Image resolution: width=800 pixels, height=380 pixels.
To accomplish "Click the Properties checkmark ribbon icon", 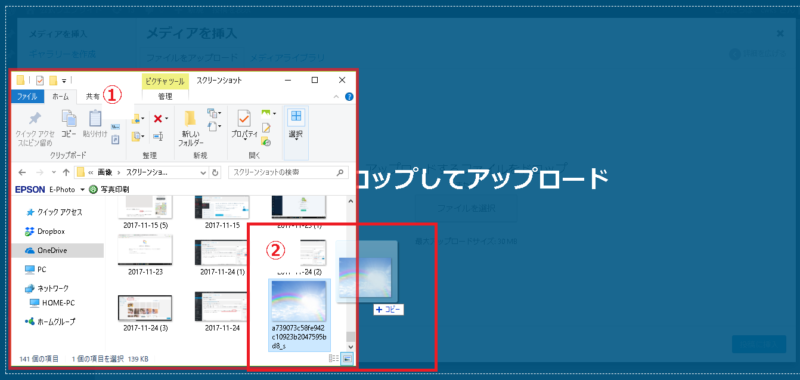I will 244,118.
